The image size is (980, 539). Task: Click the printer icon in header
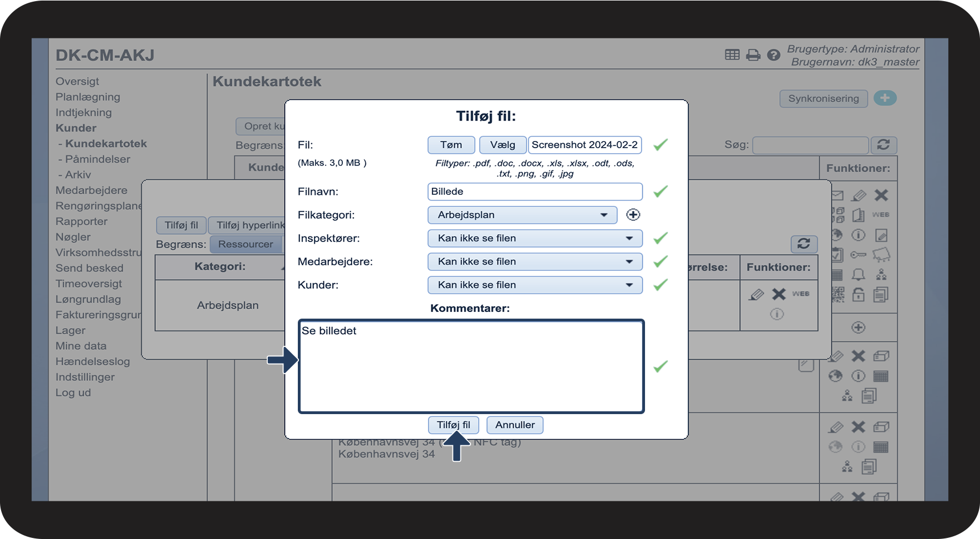click(x=753, y=55)
